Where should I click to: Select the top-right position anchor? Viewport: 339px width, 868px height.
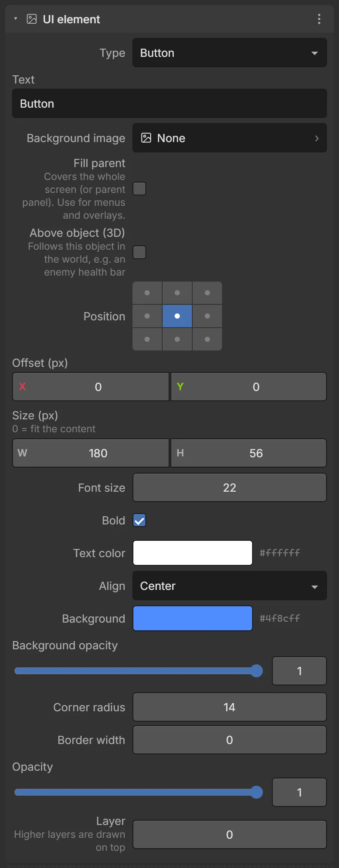click(x=207, y=293)
